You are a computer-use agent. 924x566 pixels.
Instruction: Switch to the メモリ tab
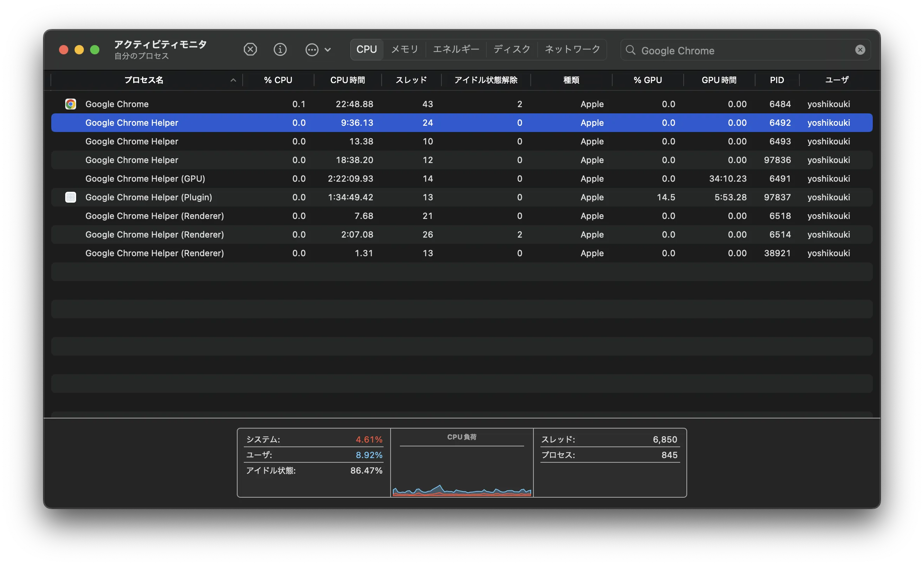point(405,50)
